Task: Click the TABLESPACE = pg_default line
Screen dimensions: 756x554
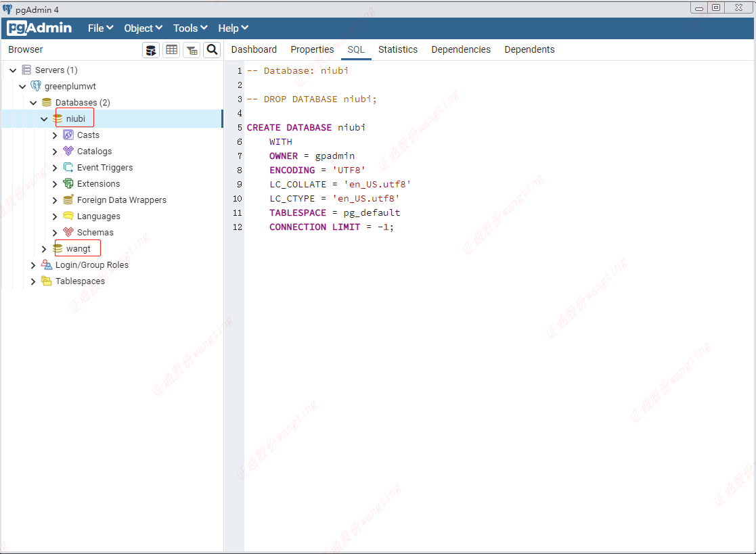Action: pyautogui.click(x=334, y=213)
